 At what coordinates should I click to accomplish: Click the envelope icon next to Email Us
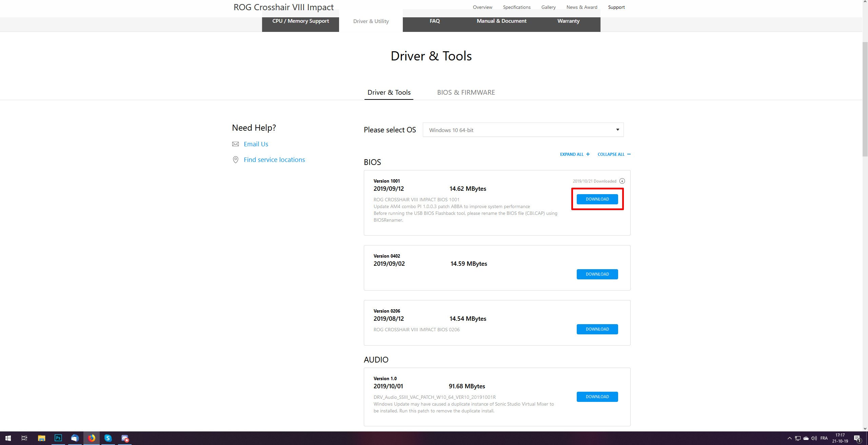[x=235, y=144]
